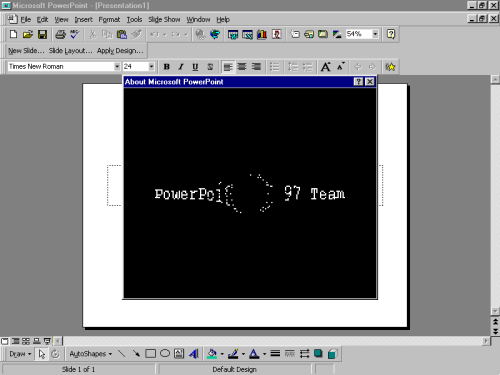
Task: Select the Line drawing tool
Action: pos(122,354)
